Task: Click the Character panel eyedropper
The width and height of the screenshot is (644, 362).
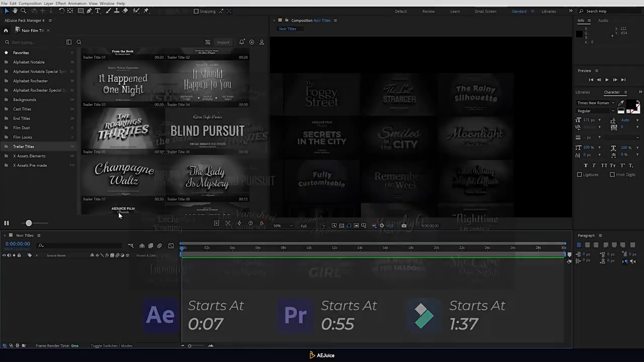Action: pyautogui.click(x=621, y=103)
